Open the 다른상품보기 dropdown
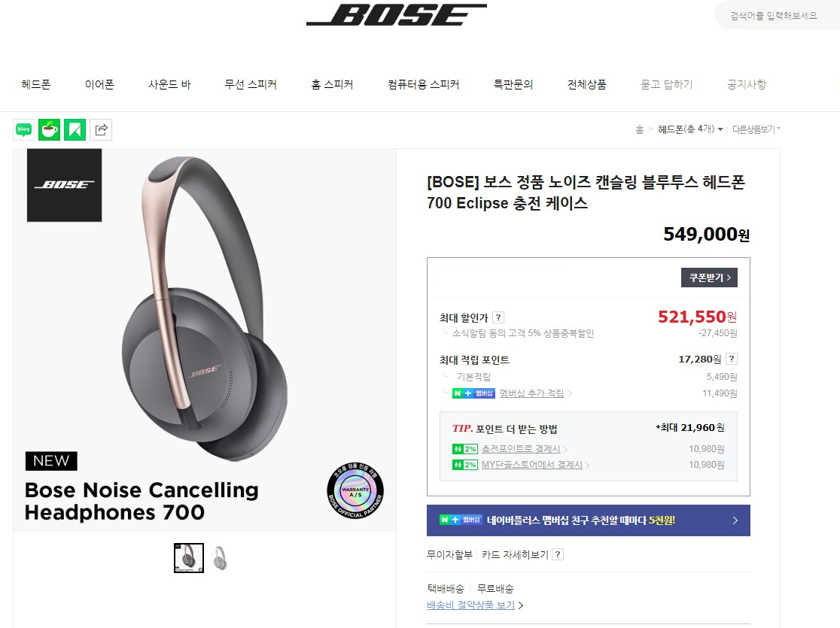Screen dimensions: 840x628 click(x=756, y=129)
